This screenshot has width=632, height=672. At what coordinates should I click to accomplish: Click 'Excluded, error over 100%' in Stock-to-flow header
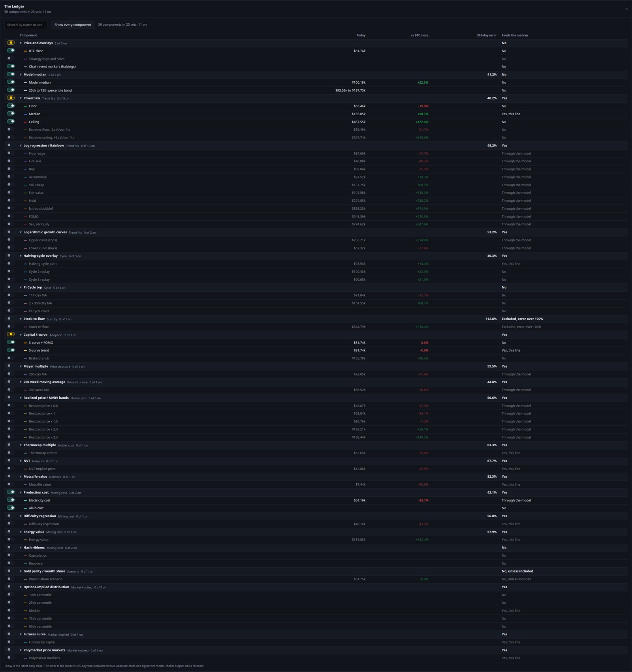[x=522, y=319]
